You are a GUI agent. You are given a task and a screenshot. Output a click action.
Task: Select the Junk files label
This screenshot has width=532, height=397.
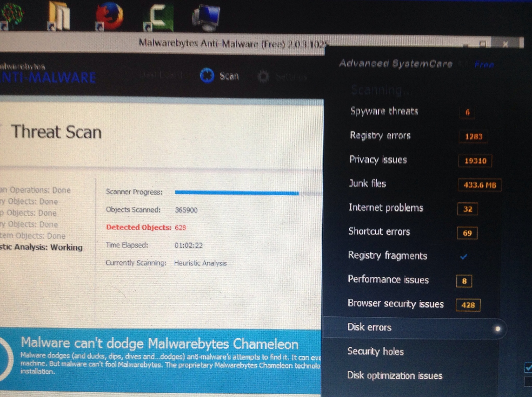point(367,183)
